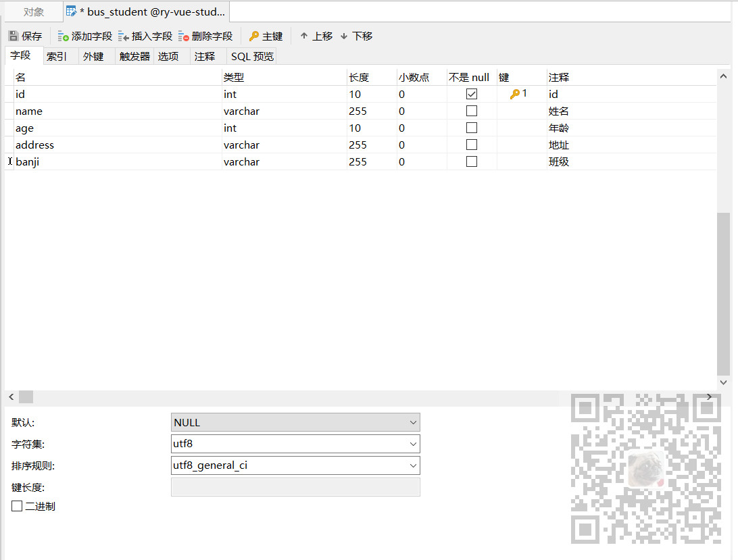Click the primary key symbol on the id row
The height and width of the screenshot is (560, 738).
tap(515, 94)
